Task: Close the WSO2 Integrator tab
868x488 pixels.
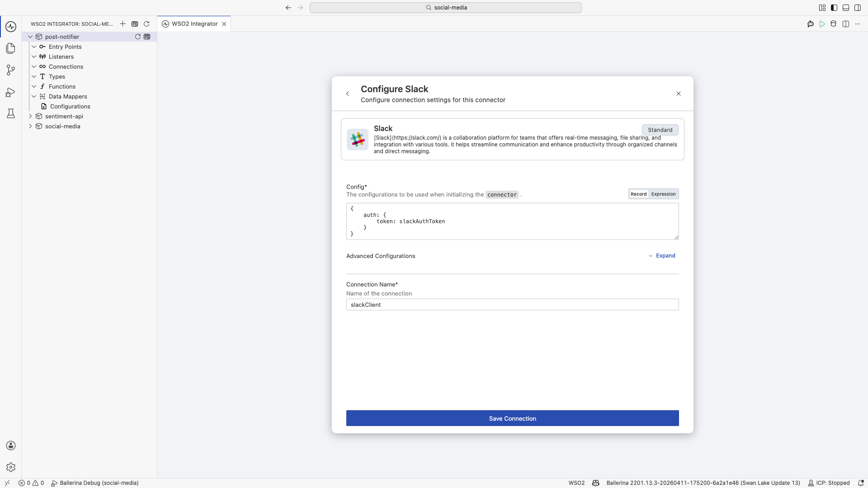Action: (x=224, y=24)
